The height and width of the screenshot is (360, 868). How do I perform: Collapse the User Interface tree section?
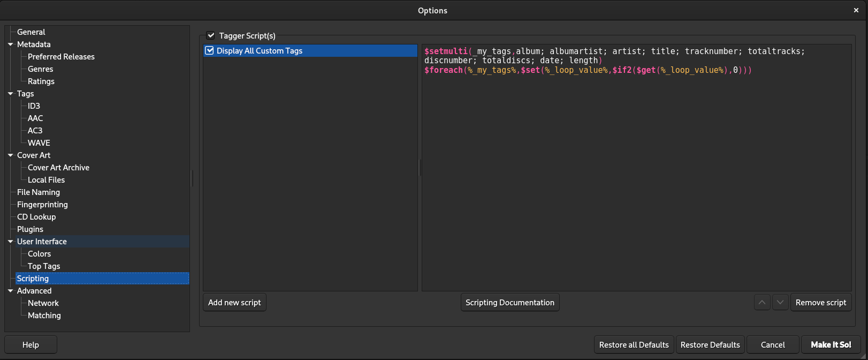pyautogui.click(x=10, y=242)
